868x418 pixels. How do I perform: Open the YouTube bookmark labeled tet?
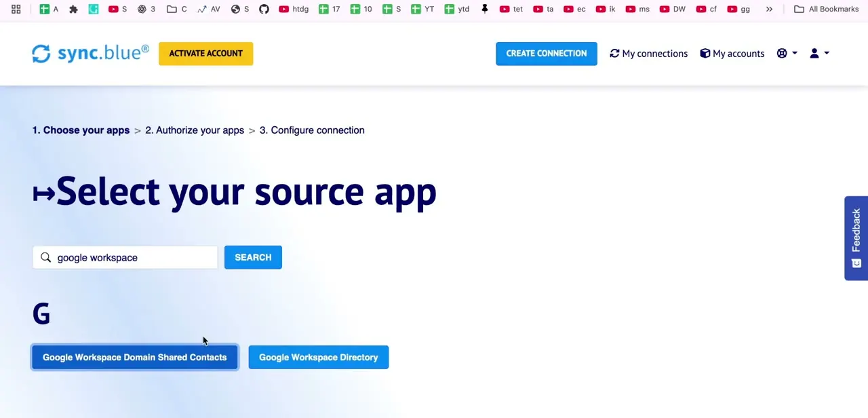point(511,9)
